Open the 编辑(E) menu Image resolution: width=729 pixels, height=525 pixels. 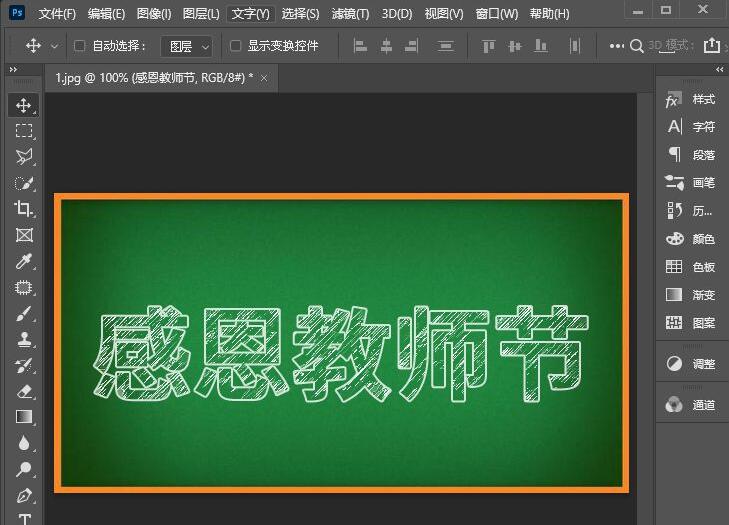point(106,14)
